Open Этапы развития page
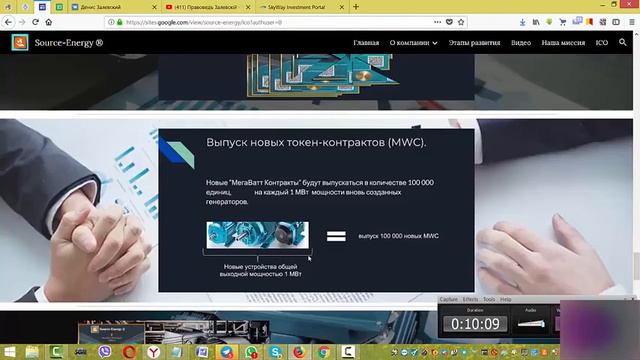 (474, 42)
